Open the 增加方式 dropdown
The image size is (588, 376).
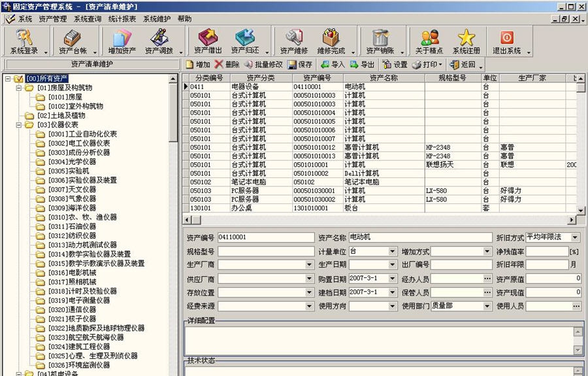tap(487, 251)
